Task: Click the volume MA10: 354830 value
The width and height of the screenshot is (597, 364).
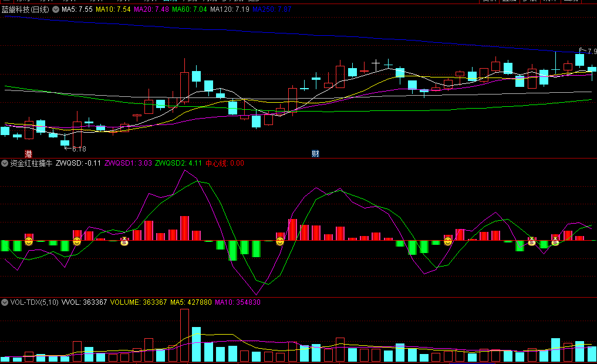Action: click(x=238, y=302)
